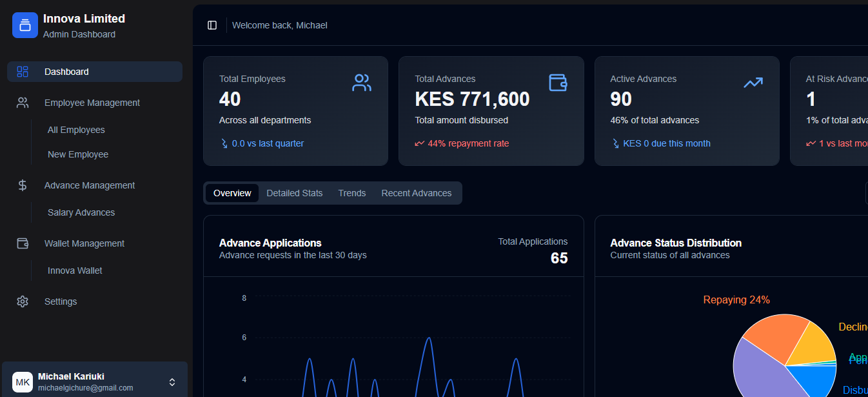
Task: Toggle the sidebar panel icon
Action: pos(212,25)
